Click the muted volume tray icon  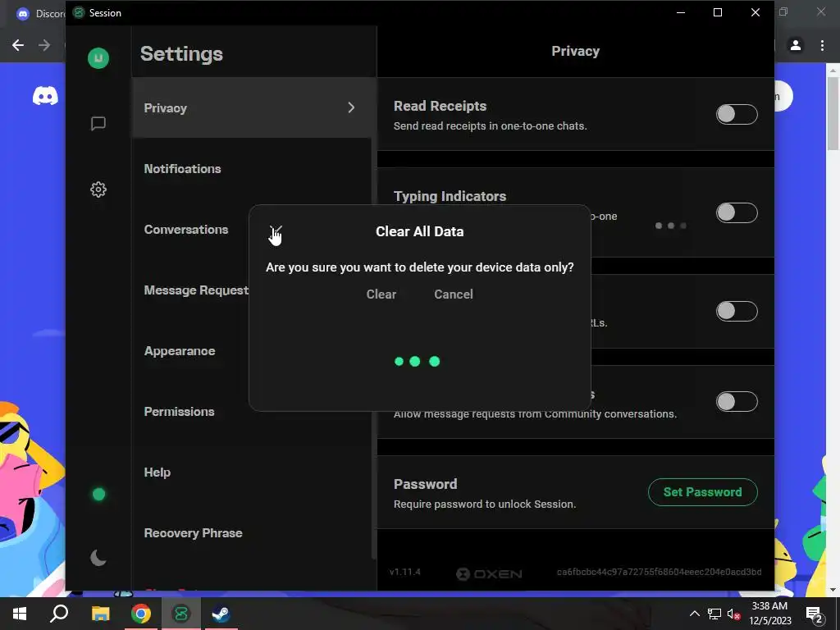(x=733, y=614)
